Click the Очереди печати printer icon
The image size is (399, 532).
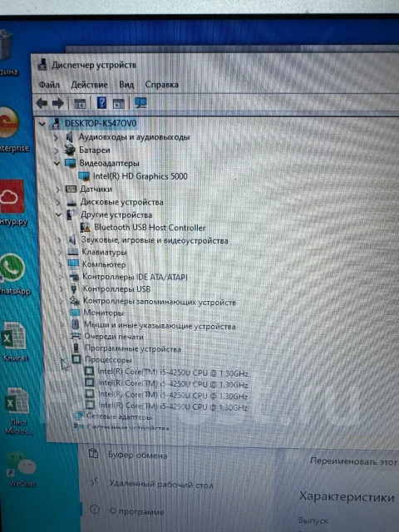point(76,336)
